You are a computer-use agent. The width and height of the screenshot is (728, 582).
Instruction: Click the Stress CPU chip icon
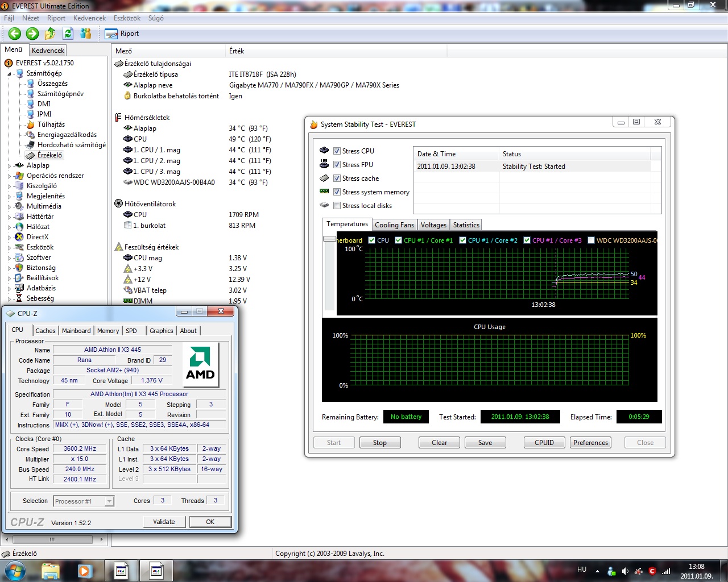click(x=324, y=151)
